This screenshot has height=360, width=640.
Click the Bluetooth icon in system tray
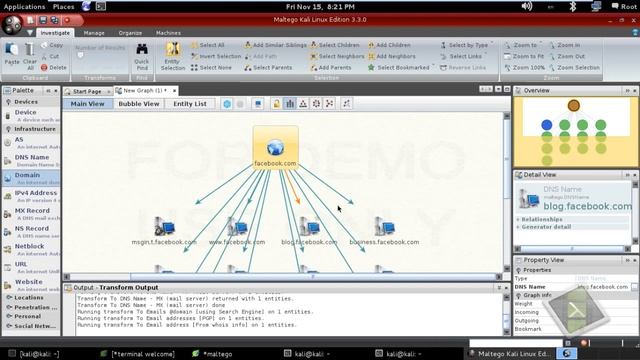tap(573, 6)
